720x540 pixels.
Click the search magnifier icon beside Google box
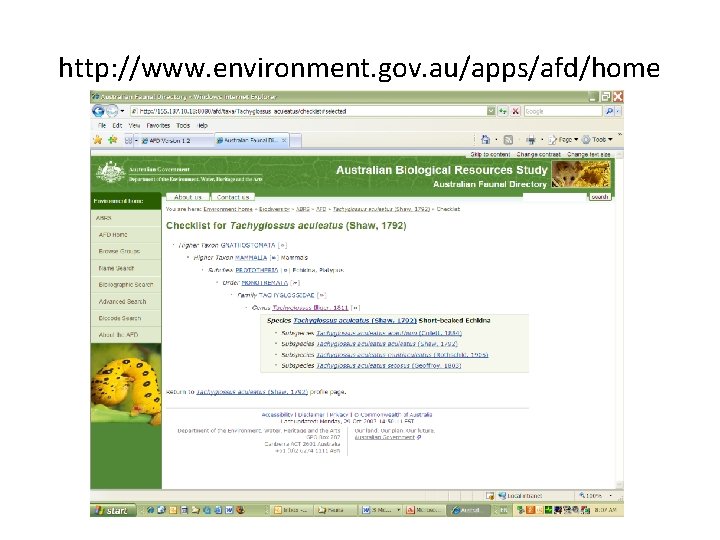pyautogui.click(x=609, y=111)
